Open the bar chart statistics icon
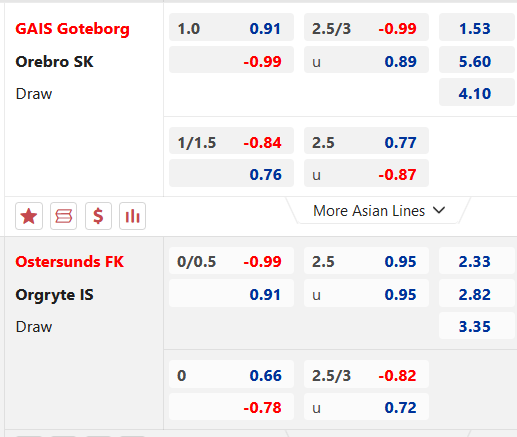517x437 pixels. pyautogui.click(x=132, y=216)
